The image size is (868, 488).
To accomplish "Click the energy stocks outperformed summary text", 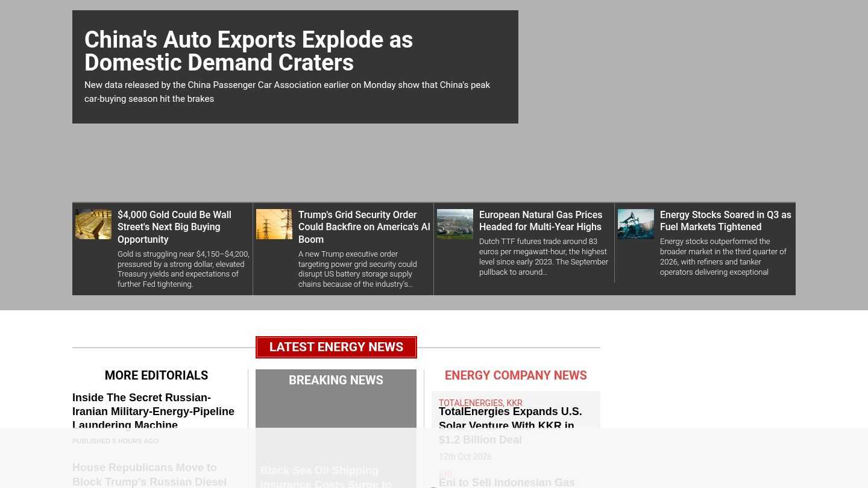I will tap(723, 257).
